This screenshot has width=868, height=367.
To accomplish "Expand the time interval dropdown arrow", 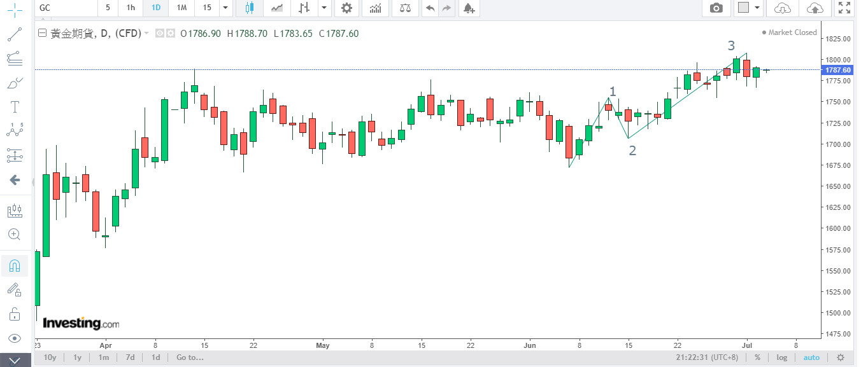I will [225, 8].
